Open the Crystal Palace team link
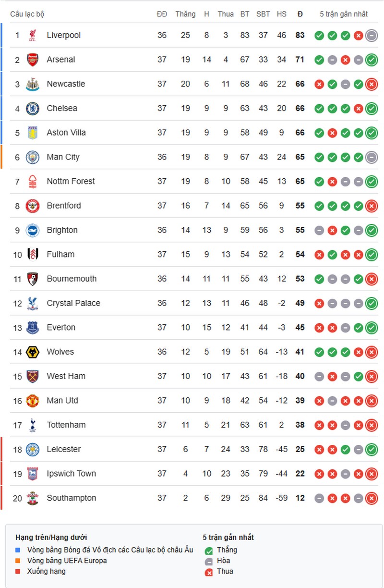Screen dimensions: 384x588 73,303
